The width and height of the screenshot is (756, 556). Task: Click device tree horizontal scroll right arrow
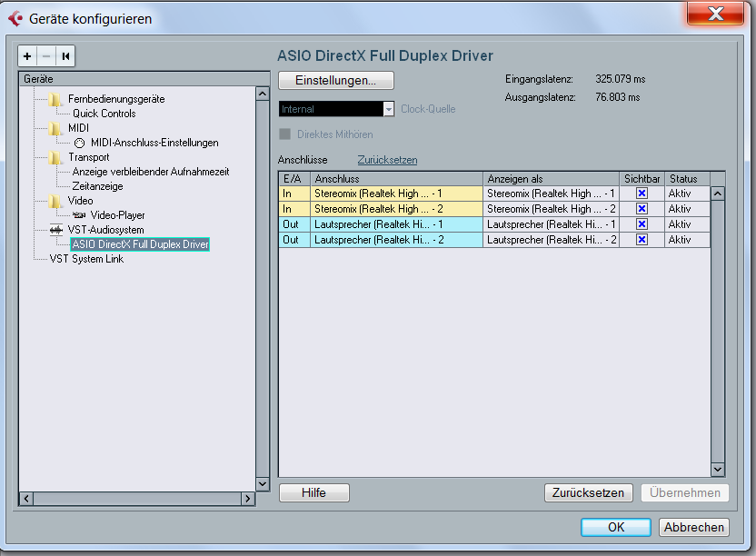248,499
